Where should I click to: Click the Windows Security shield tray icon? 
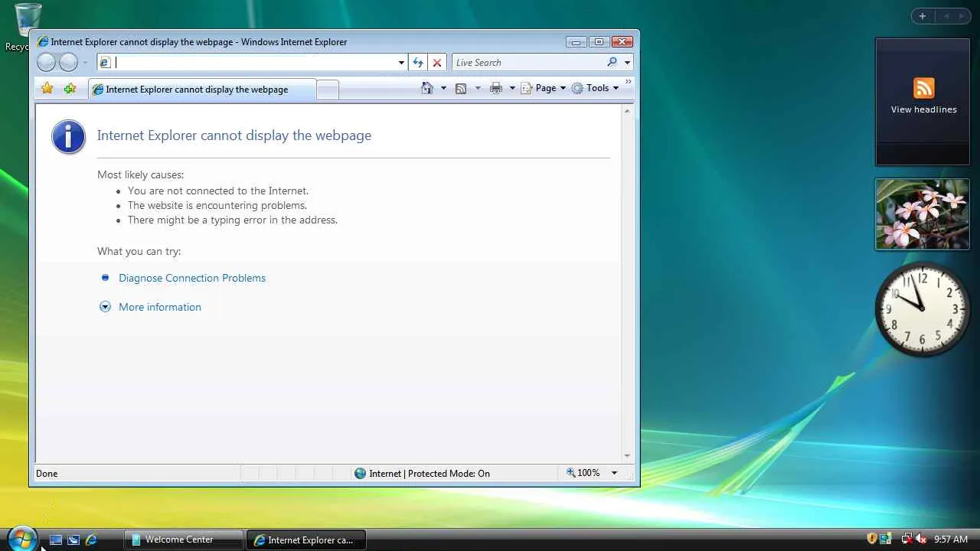871,539
